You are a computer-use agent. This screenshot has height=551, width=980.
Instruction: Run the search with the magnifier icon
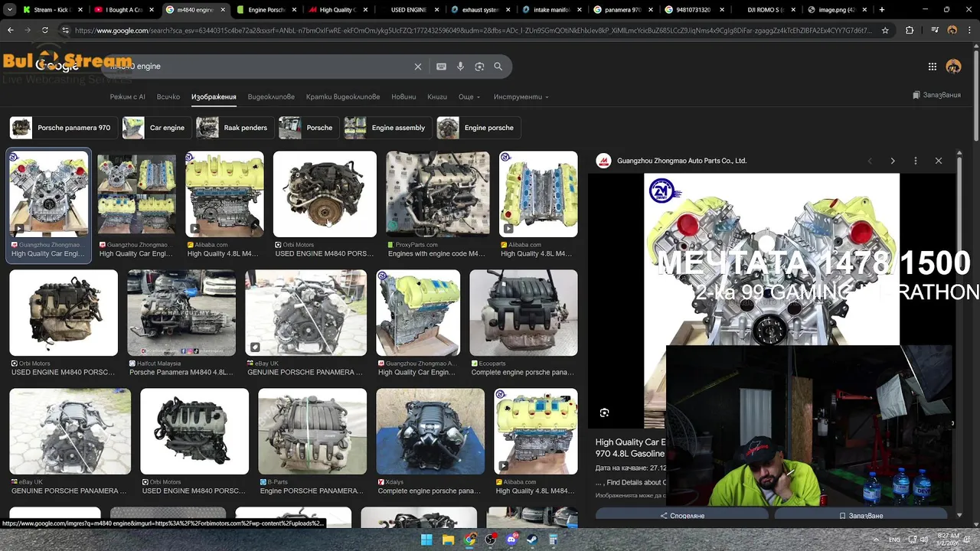498,67
